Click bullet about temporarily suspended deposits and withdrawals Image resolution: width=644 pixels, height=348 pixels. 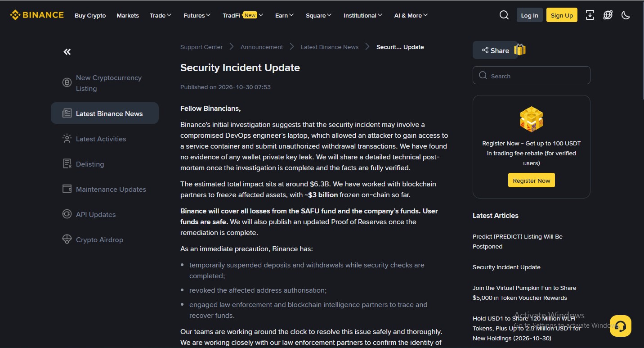tap(307, 270)
